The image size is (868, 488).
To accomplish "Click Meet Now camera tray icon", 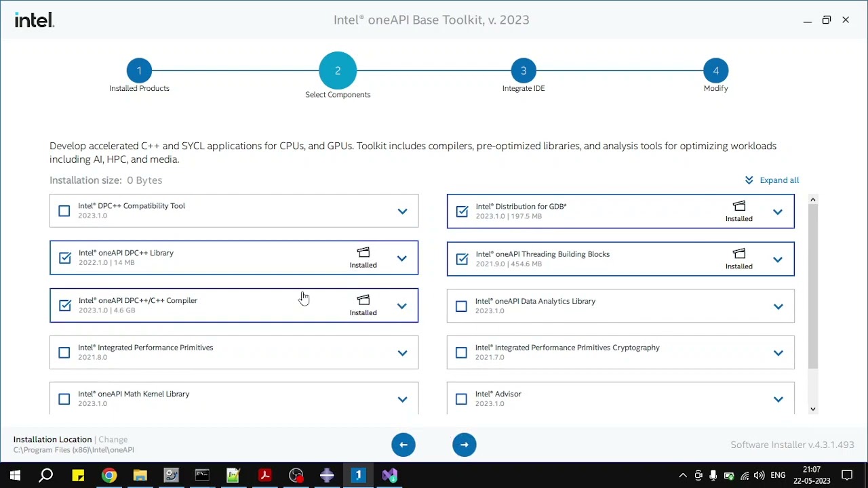I will click(698, 476).
